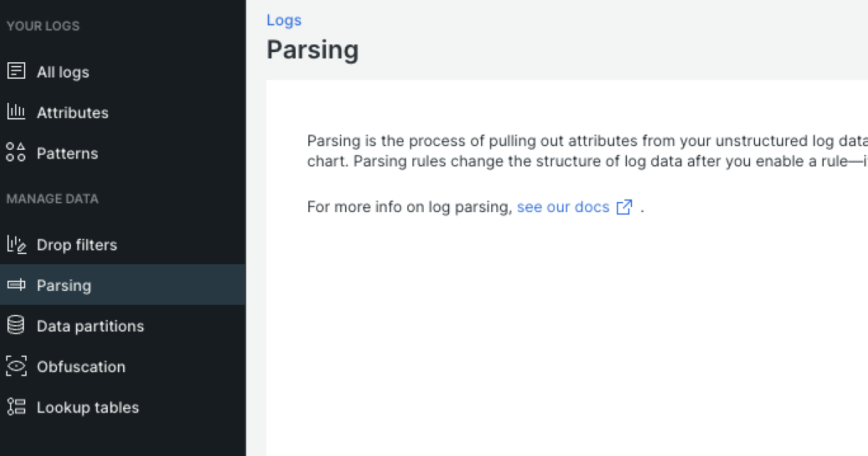Navigate to the Obfuscation page
This screenshot has width=868, height=456.
[81, 366]
